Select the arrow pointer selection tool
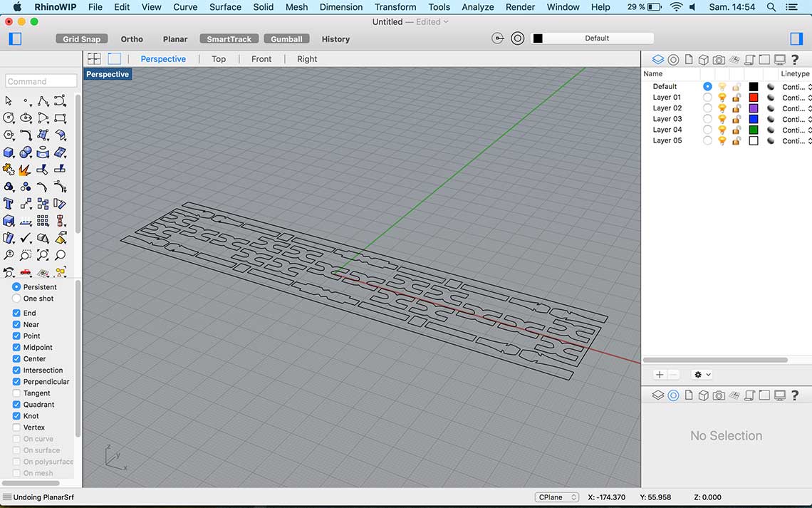The width and height of the screenshot is (812, 508). click(9, 100)
